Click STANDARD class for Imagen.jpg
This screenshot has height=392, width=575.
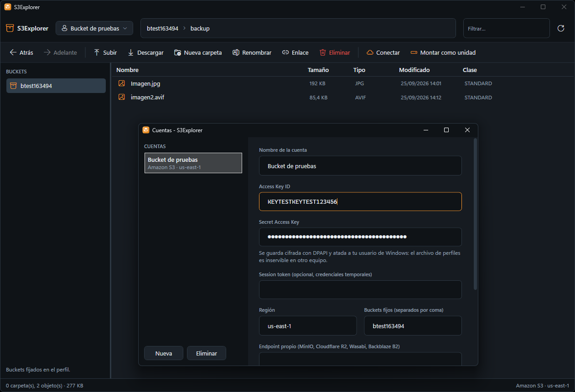coord(478,84)
